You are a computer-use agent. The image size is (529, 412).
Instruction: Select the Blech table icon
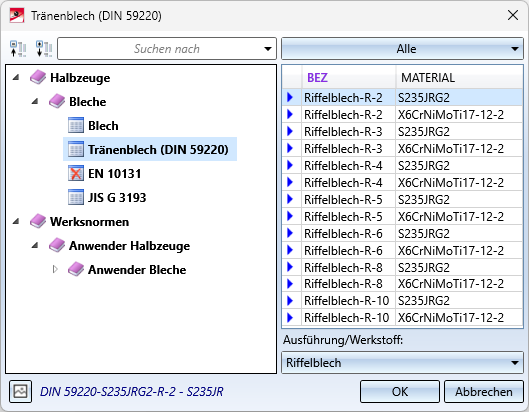point(76,126)
